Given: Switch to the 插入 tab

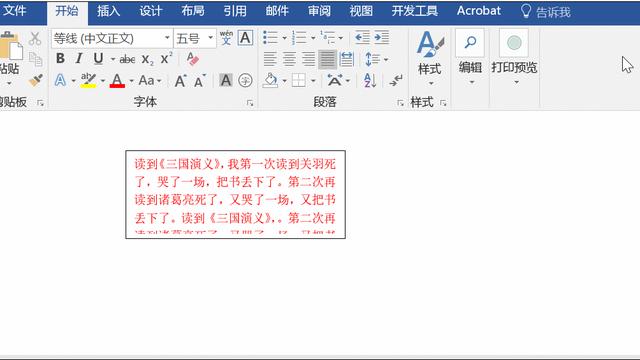Looking at the screenshot, I should (x=109, y=11).
